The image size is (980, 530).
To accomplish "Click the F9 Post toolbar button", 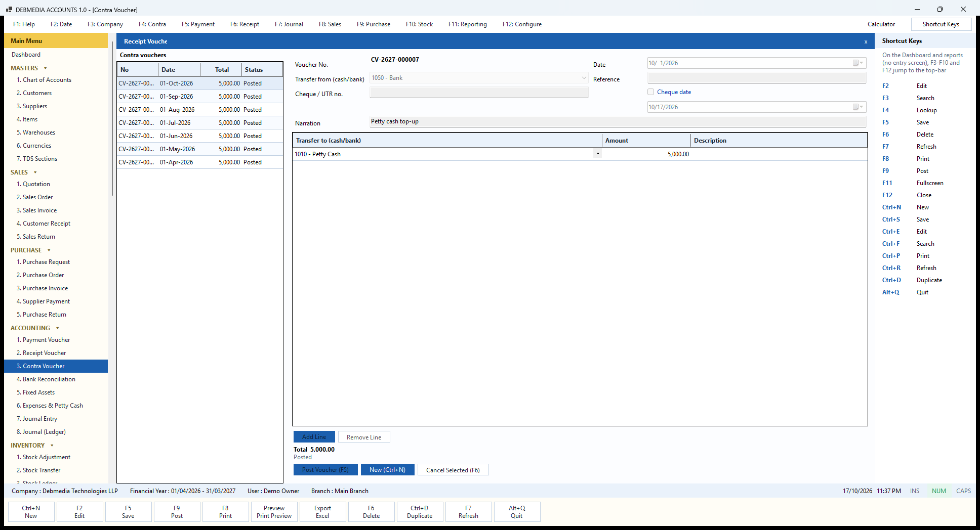I will 177,512.
